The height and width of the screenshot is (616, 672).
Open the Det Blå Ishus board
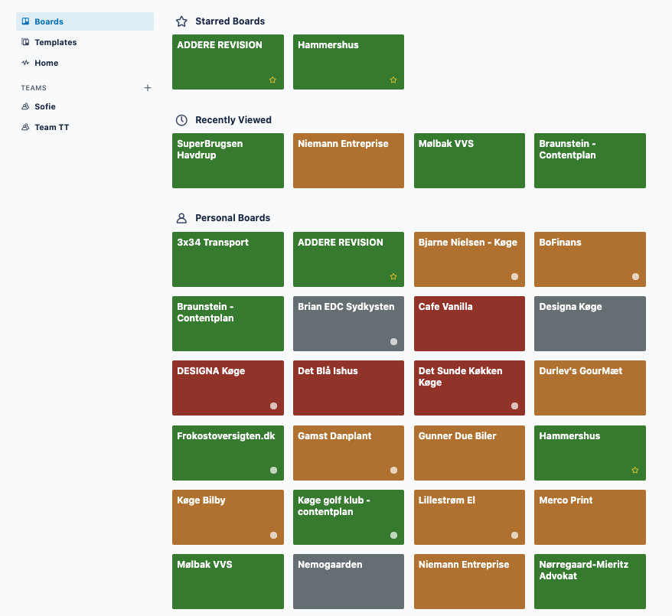coord(348,388)
